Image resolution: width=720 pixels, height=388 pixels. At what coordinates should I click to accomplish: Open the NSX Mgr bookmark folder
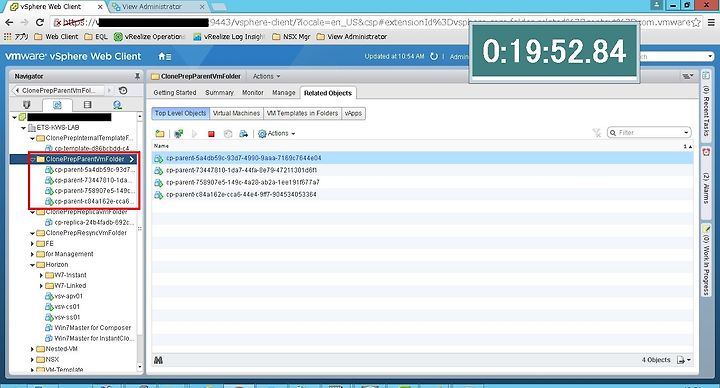point(291,37)
